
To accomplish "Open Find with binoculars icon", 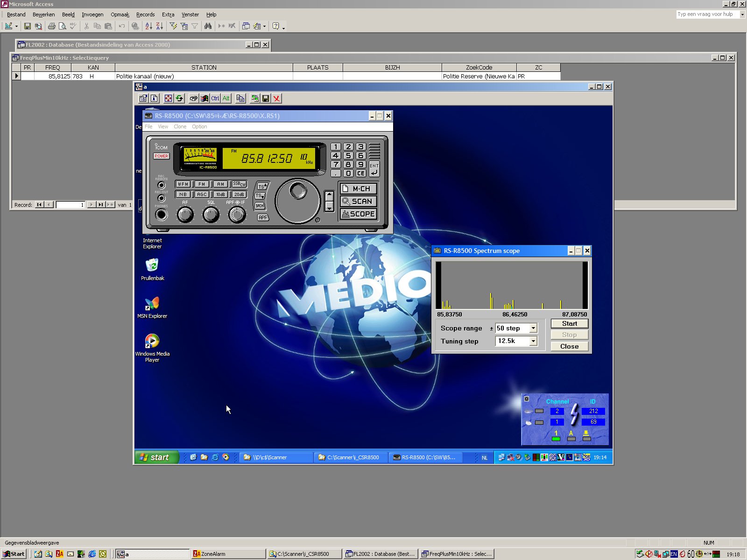I will pyautogui.click(x=208, y=26).
